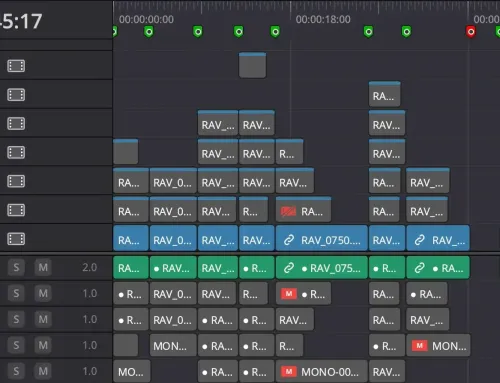Screen dimensions: 500x383
Task: Mute the third audio track
Action: [43, 319]
